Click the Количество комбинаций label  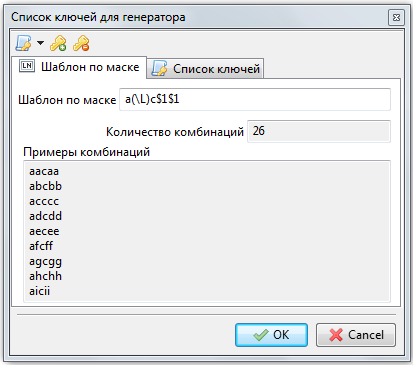pos(175,132)
